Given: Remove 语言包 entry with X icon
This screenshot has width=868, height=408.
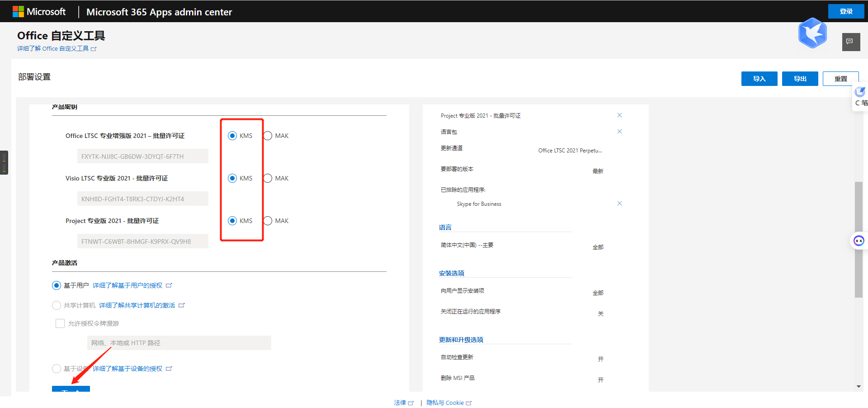Looking at the screenshot, I should point(619,132).
